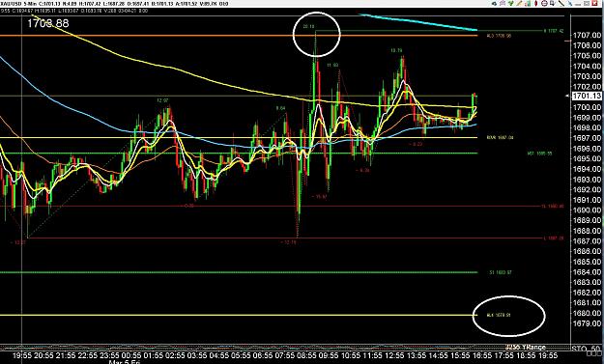Click the dark link icon in chart toolbar

point(494,4)
